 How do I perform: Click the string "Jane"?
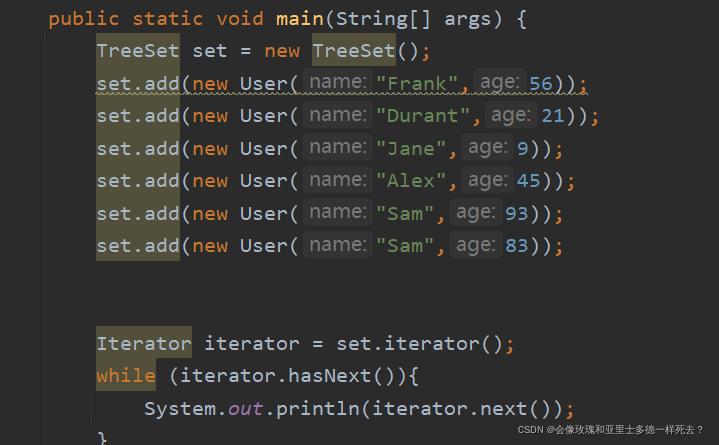click(411, 149)
